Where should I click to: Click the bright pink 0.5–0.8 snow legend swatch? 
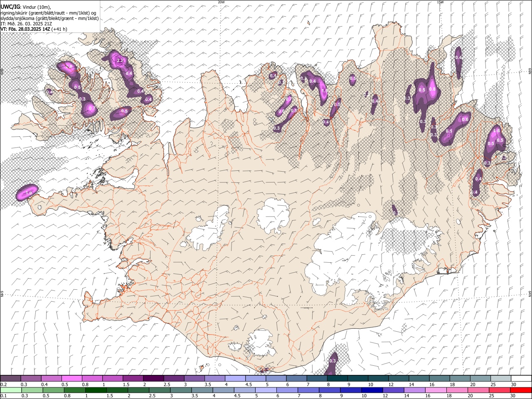[71, 378]
